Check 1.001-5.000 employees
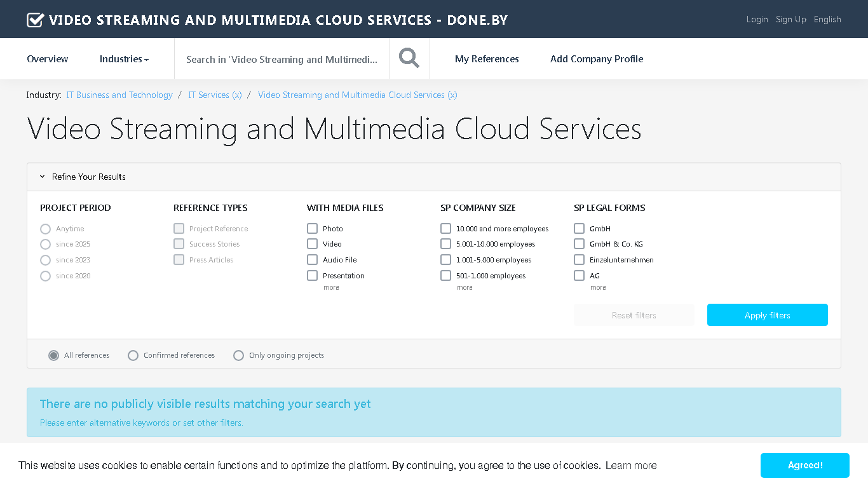The height and width of the screenshot is (488, 868). point(445,259)
